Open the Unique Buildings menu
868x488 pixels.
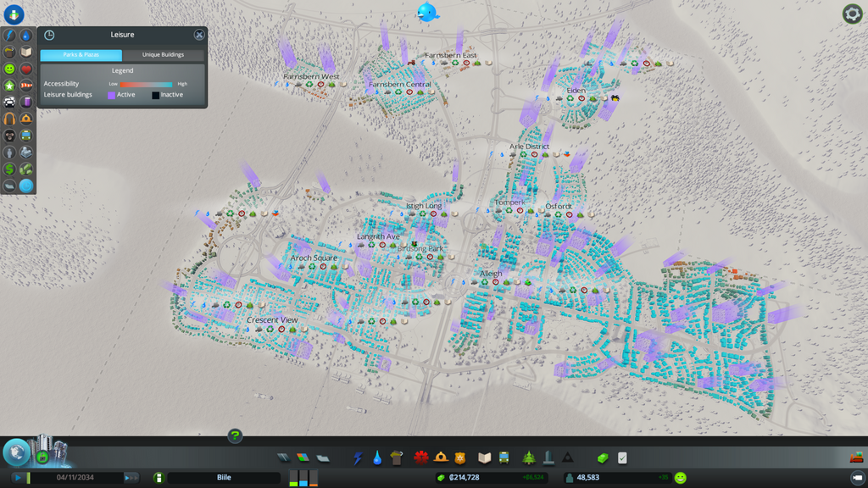tap(548, 457)
